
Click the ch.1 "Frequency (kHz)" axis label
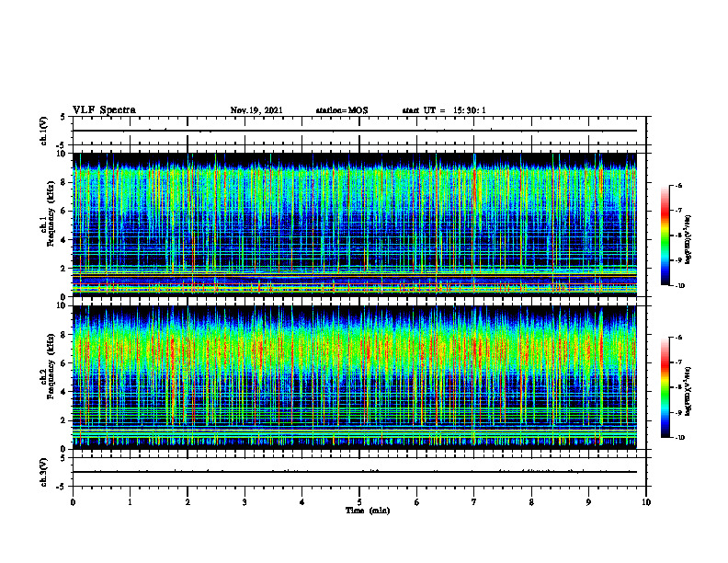[51, 213]
